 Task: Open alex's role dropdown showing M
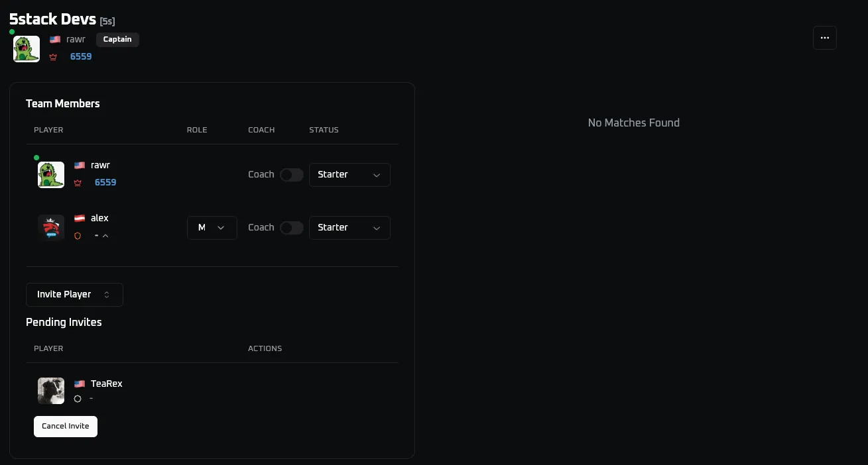212,228
